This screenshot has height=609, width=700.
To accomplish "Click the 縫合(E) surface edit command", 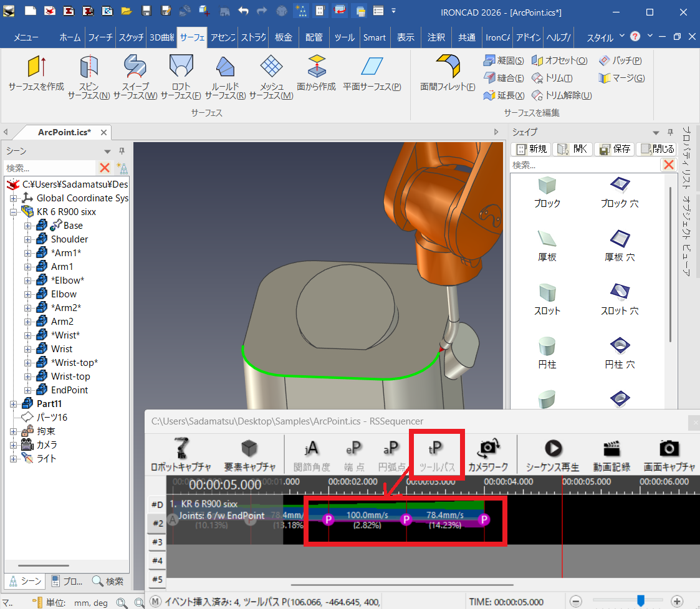I will [504, 78].
